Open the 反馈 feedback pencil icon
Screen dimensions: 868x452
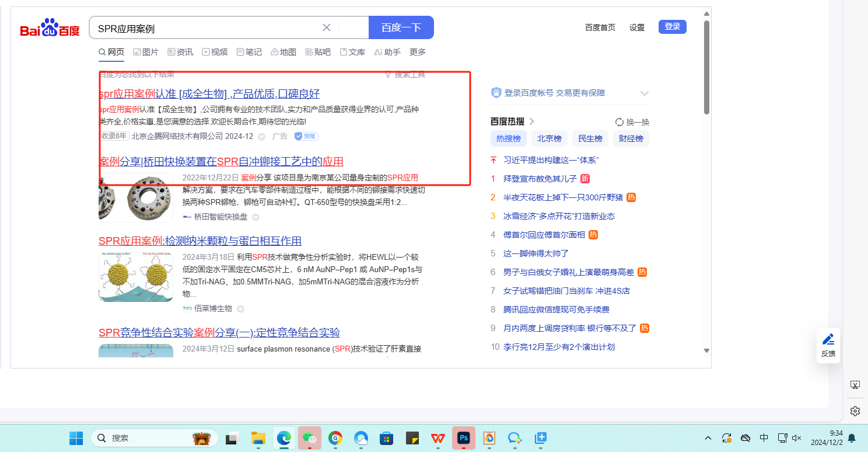point(828,340)
